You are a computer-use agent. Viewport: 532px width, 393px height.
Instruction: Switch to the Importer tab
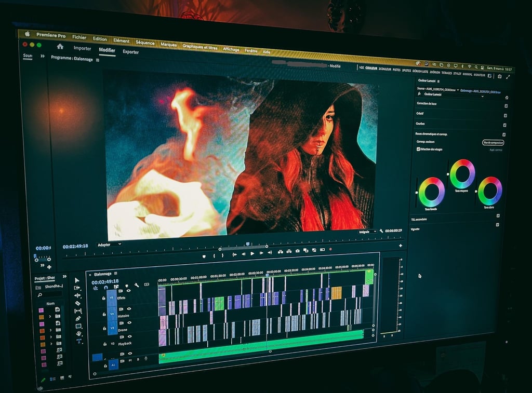(x=82, y=48)
